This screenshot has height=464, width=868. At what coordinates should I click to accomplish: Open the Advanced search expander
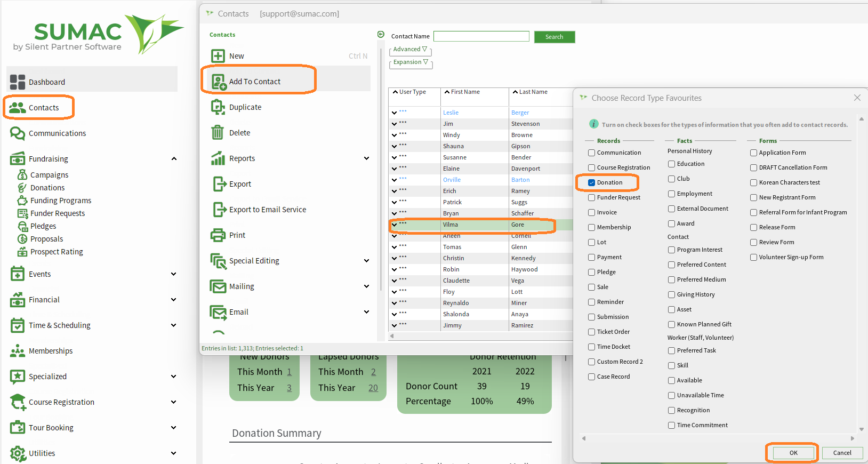410,49
